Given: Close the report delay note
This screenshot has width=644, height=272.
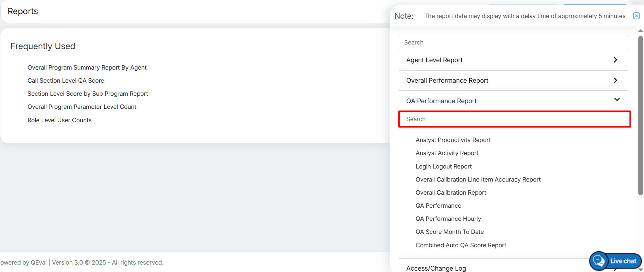Looking at the screenshot, I should (x=636, y=16).
